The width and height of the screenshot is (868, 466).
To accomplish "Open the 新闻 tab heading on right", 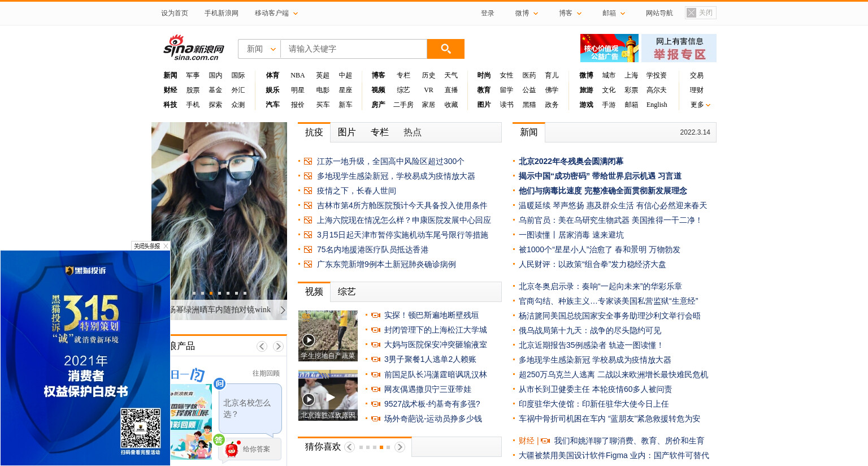I will coord(529,132).
